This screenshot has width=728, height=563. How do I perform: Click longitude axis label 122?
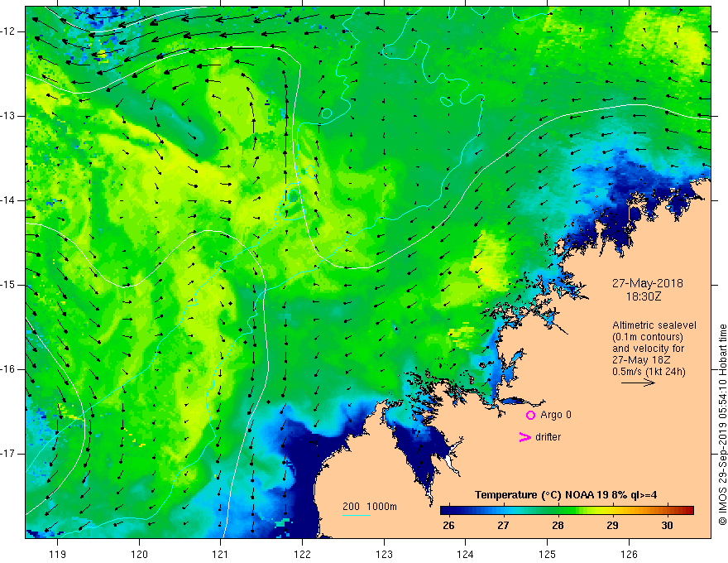click(302, 554)
